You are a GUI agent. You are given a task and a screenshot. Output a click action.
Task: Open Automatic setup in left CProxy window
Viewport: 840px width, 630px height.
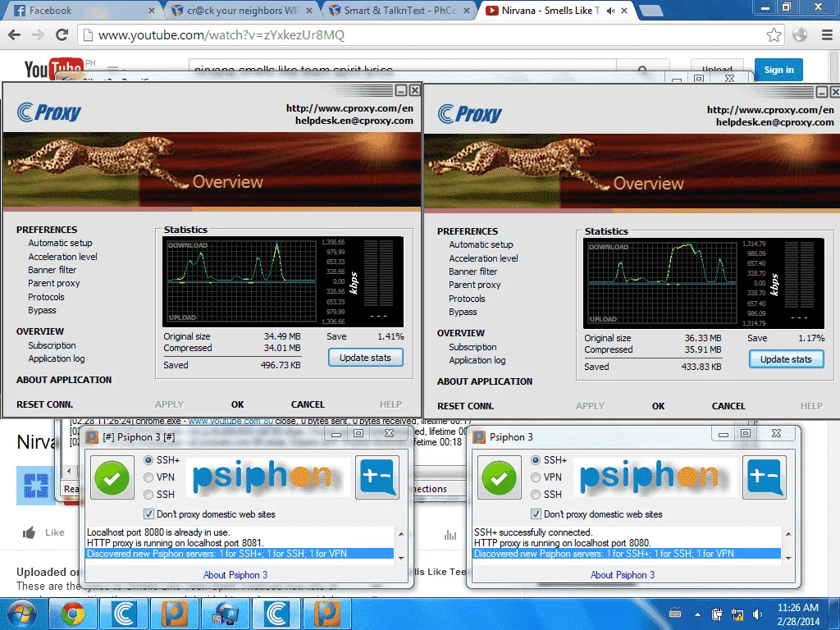tap(60, 243)
